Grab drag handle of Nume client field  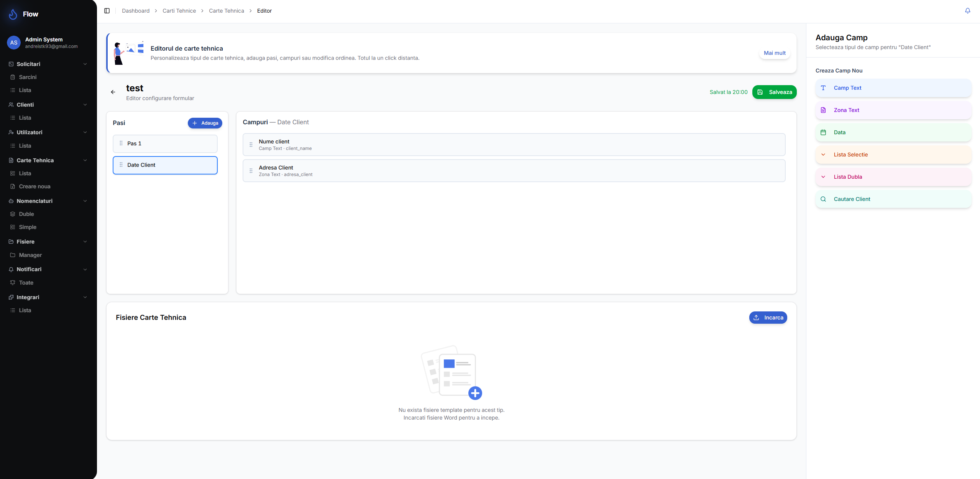coord(251,145)
